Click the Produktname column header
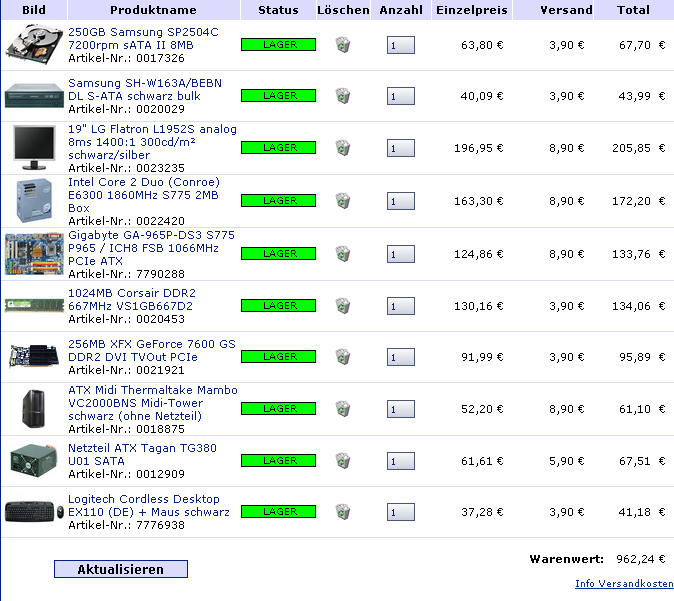Viewport: 674px width, 601px height. (153, 10)
